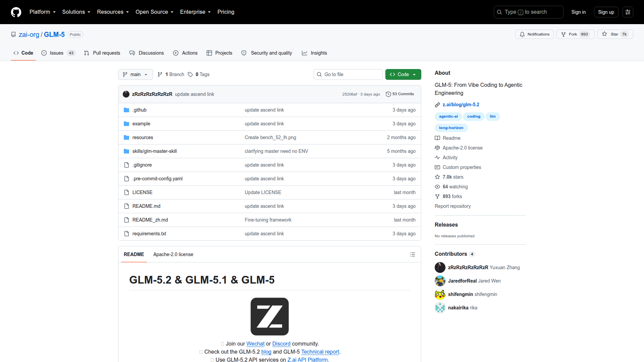Focus the Go to file field
The height and width of the screenshot is (362, 644).
348,74
